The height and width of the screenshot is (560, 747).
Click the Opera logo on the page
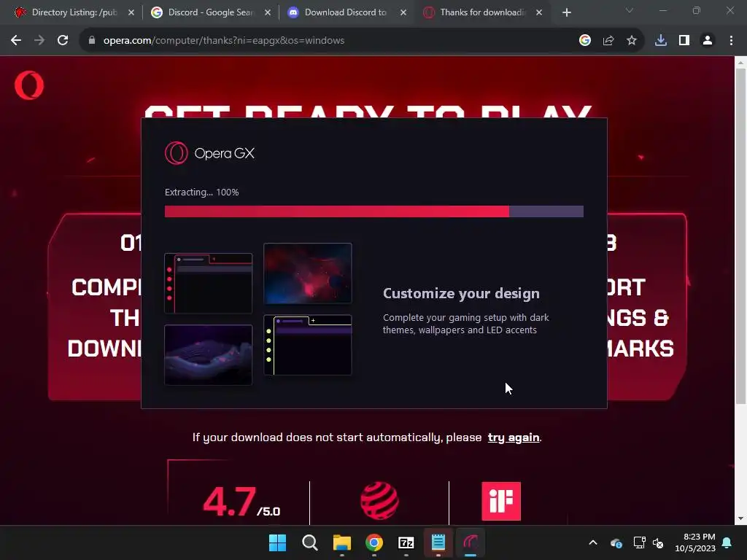click(29, 85)
